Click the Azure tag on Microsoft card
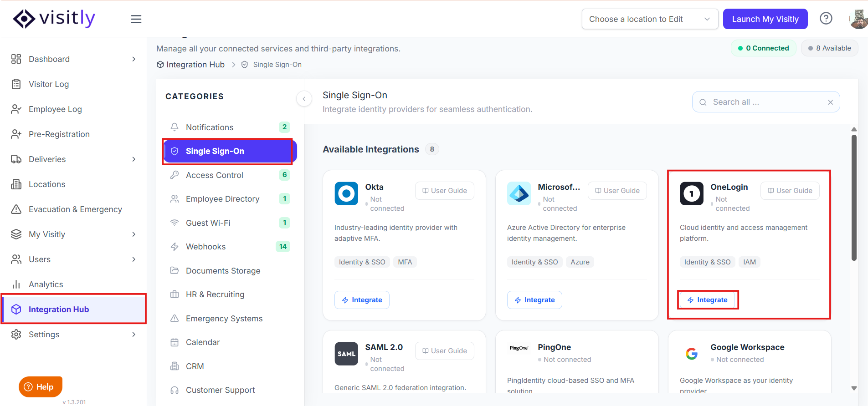Image resolution: width=868 pixels, height=406 pixels. coord(580,262)
